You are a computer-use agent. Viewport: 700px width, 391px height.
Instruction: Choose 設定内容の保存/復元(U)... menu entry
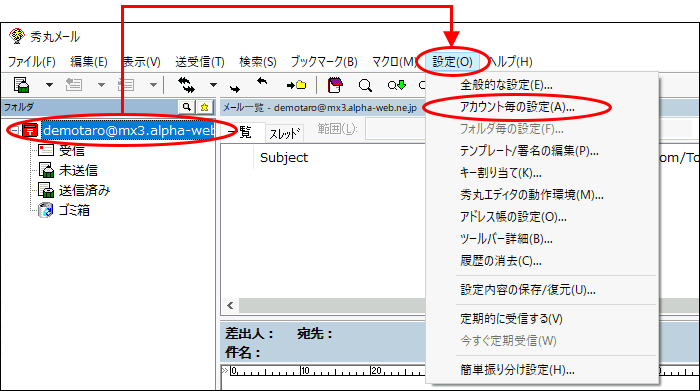click(x=528, y=290)
